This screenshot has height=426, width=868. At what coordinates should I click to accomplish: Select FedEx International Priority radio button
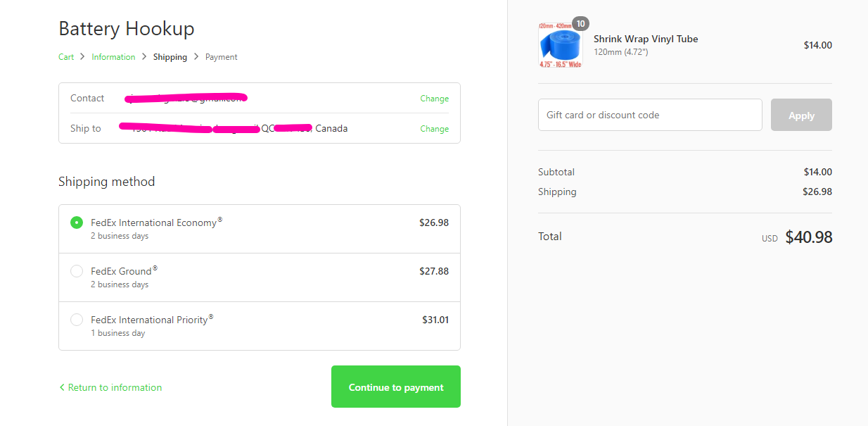pyautogui.click(x=77, y=320)
